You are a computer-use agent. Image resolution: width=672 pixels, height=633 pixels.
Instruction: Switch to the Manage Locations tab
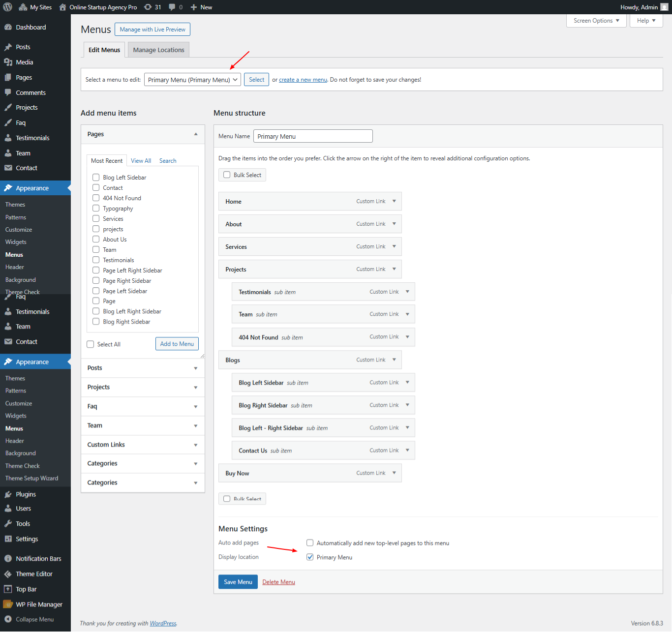[158, 50]
